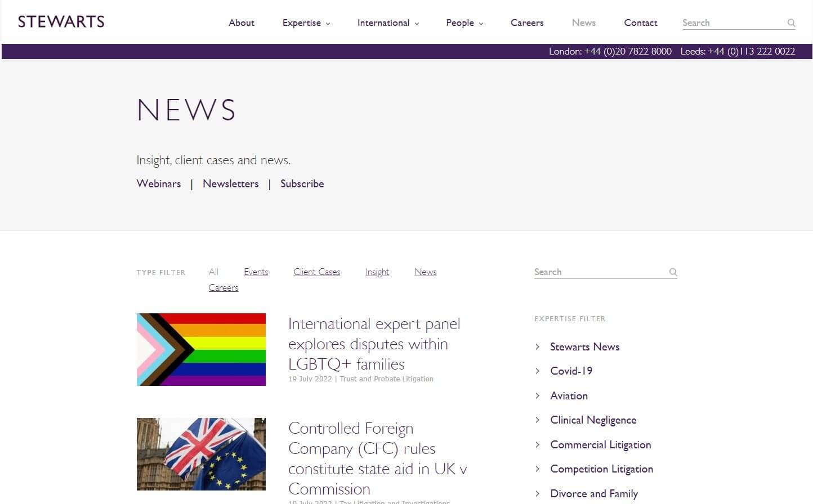Select the Stewarts News expertise filter
Viewport: 813px width, 504px height.
[585, 347]
